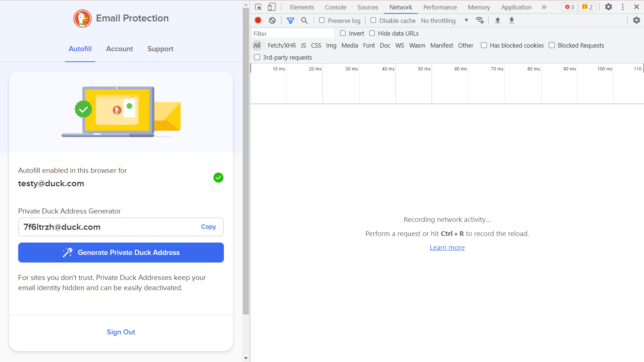Check the Invert filter checkbox
This screenshot has height=362, width=644.
pyautogui.click(x=343, y=33)
